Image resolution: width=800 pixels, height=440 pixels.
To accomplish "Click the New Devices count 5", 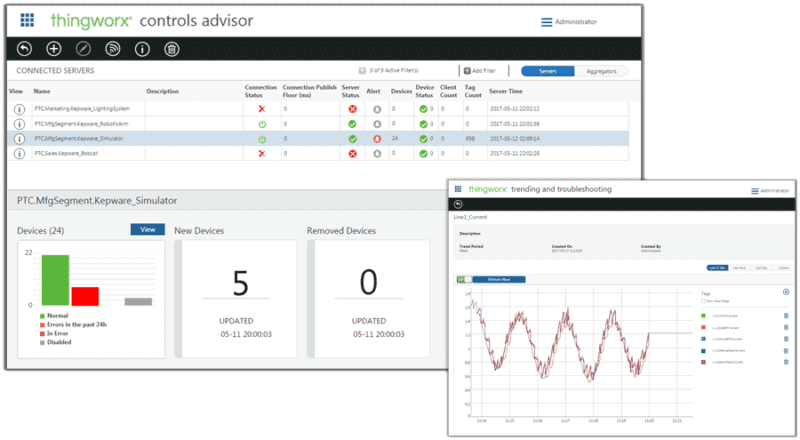I will pos(240,283).
